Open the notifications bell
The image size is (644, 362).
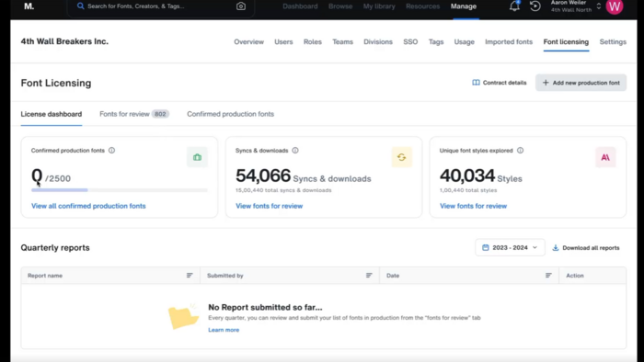tap(514, 6)
